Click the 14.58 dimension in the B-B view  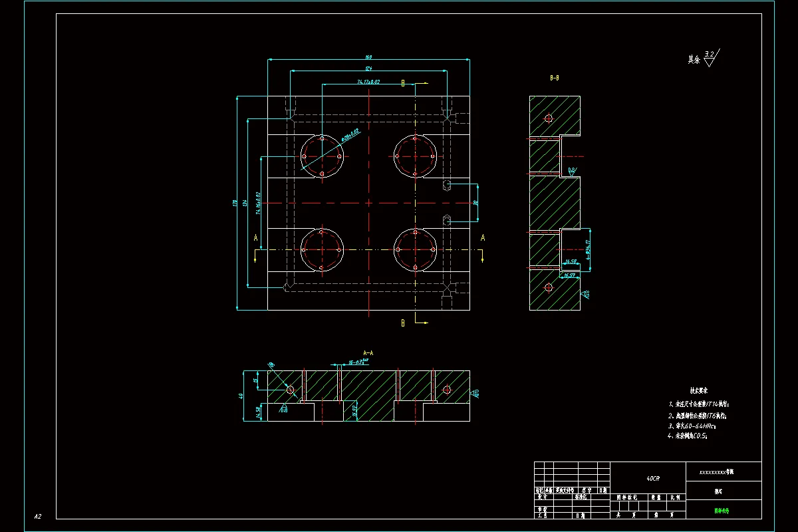point(570,261)
